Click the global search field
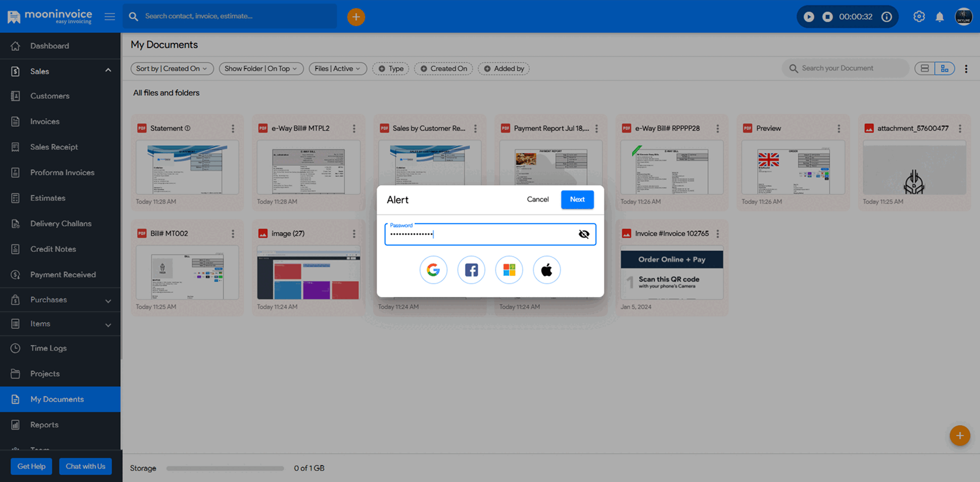Screen dimensions: 980x482 click(x=230, y=16)
